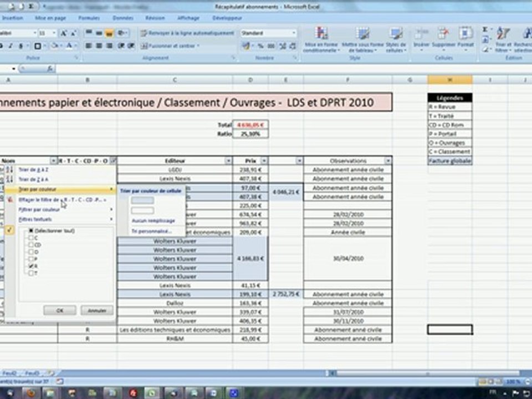Align cell text left
Image resolution: width=532 pixels, height=399 pixels.
point(89,45)
